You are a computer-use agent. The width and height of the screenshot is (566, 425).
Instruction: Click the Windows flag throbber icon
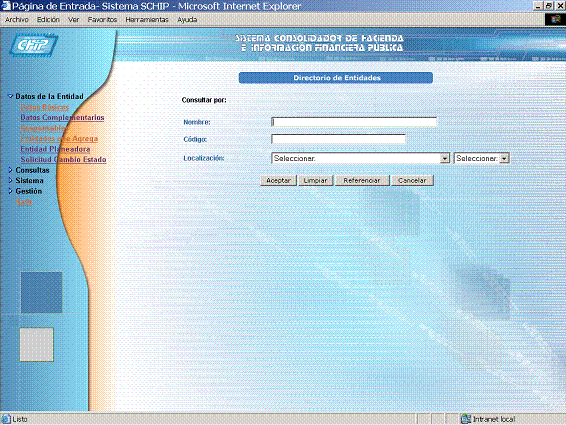556,19
